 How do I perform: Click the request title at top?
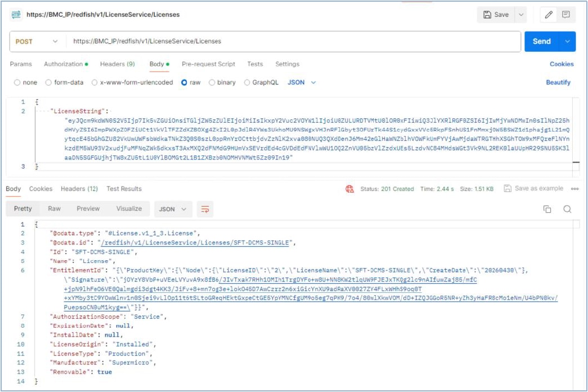pyautogui.click(x=103, y=15)
